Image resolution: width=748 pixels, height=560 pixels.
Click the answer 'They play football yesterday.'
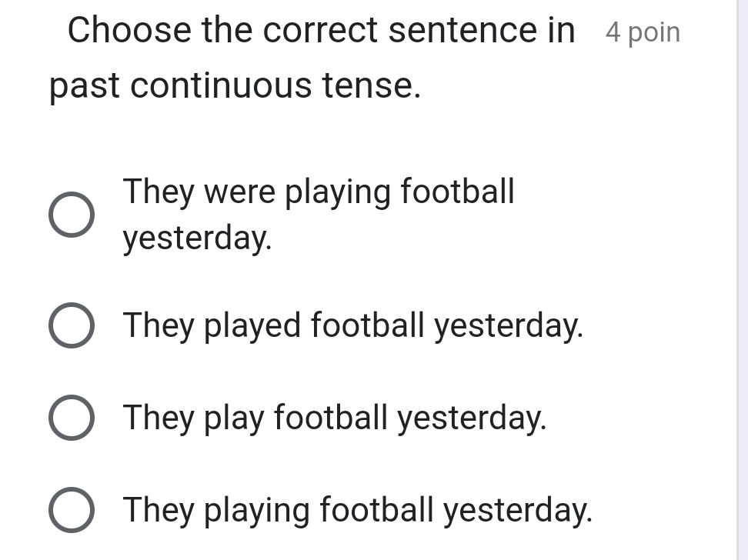(x=335, y=418)
